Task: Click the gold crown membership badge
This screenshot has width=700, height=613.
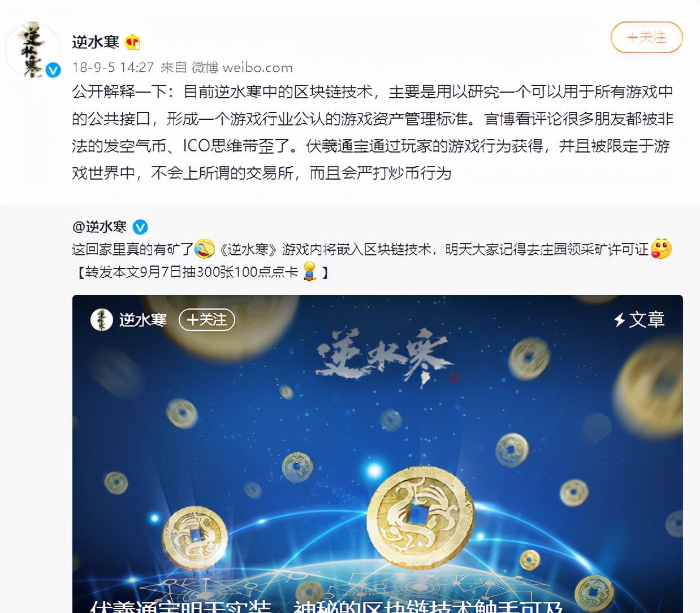Action: point(133,42)
